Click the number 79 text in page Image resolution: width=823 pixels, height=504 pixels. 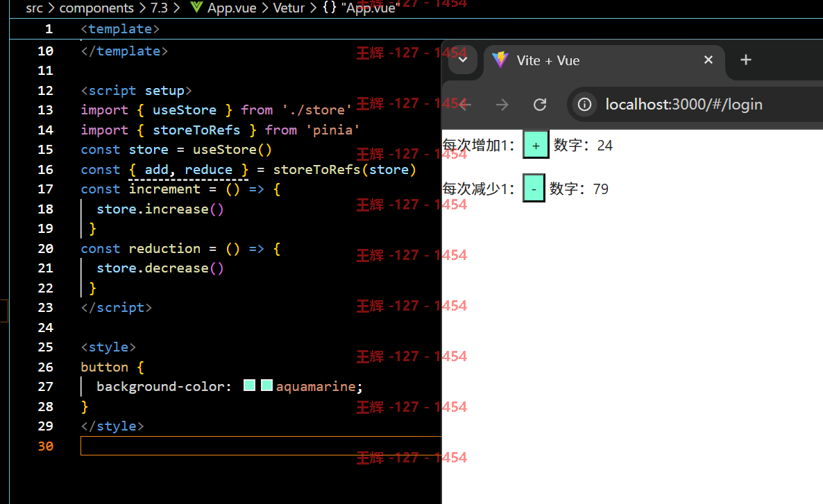point(600,189)
